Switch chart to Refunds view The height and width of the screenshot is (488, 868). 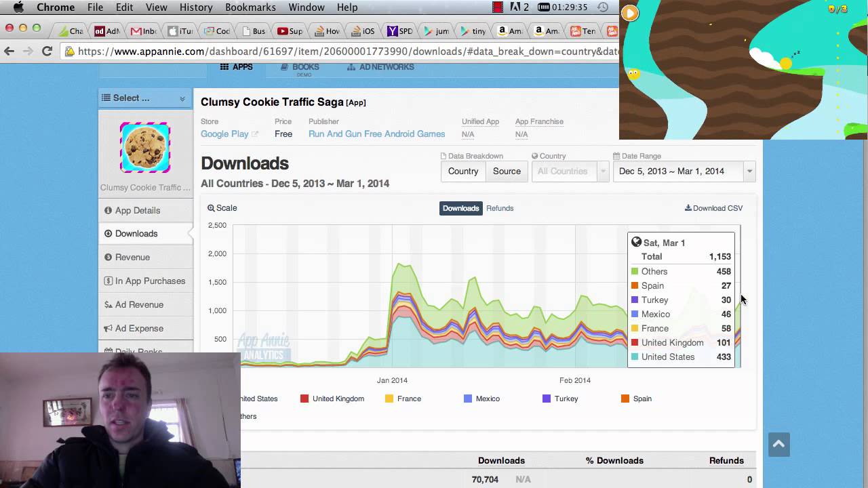pyautogui.click(x=500, y=208)
